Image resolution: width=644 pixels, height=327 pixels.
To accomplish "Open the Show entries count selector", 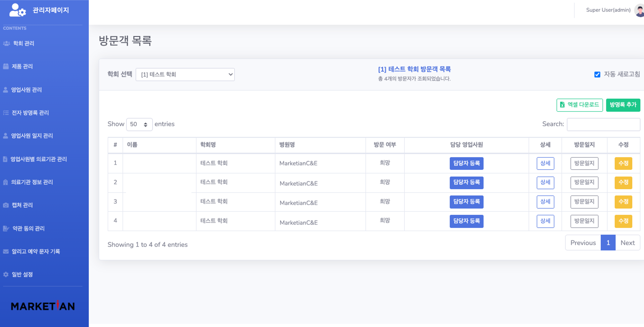I will 139,124.
